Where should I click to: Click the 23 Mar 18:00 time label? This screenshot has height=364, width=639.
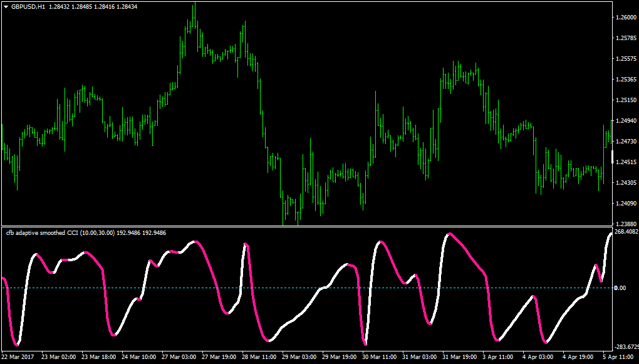click(98, 356)
